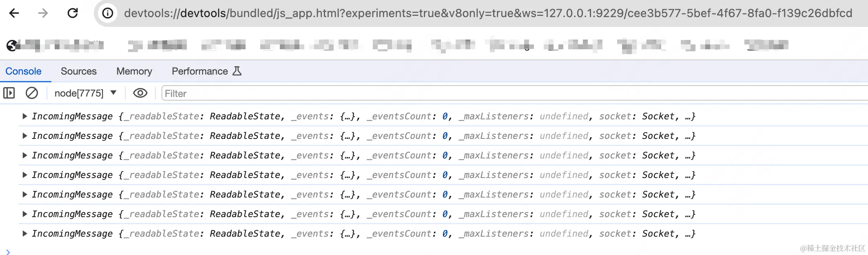Expand the last IncomingMessage log entry
Viewport: 868px width, 255px height.
click(25, 234)
